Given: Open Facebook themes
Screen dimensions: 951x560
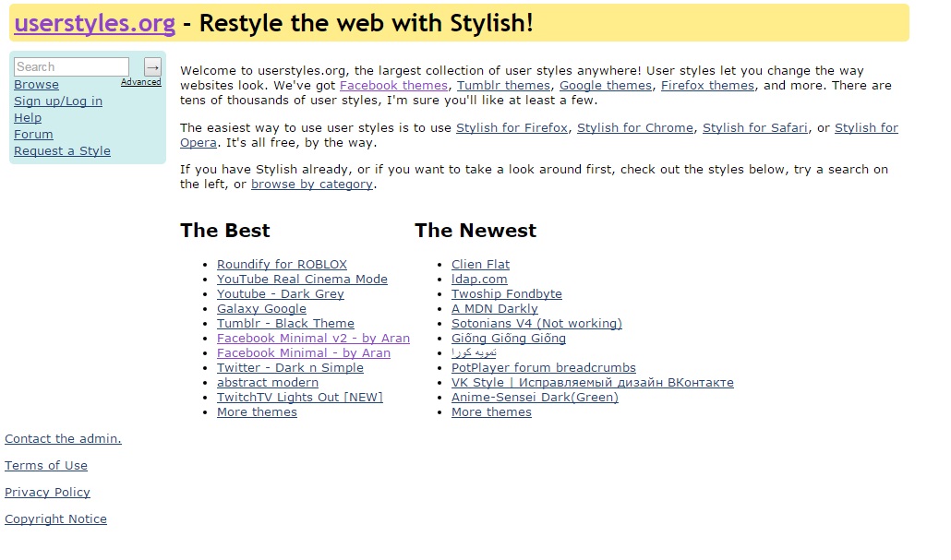Looking at the screenshot, I should 393,85.
